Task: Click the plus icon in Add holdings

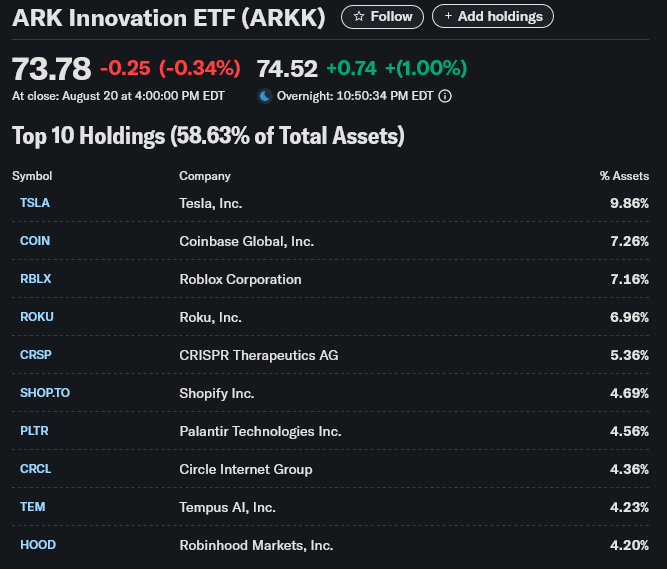Action: point(448,16)
